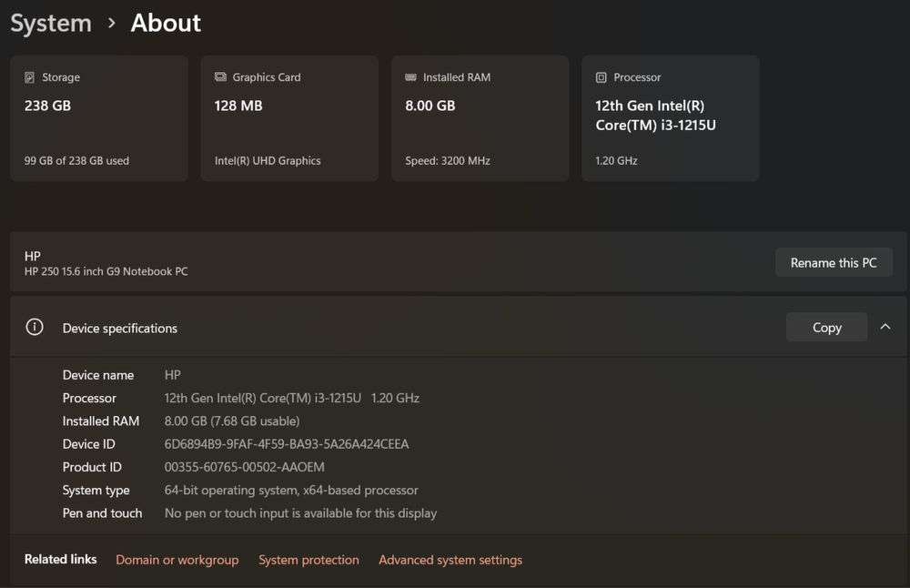This screenshot has height=588, width=910.
Task: Copy the device specifications
Action: click(x=826, y=328)
